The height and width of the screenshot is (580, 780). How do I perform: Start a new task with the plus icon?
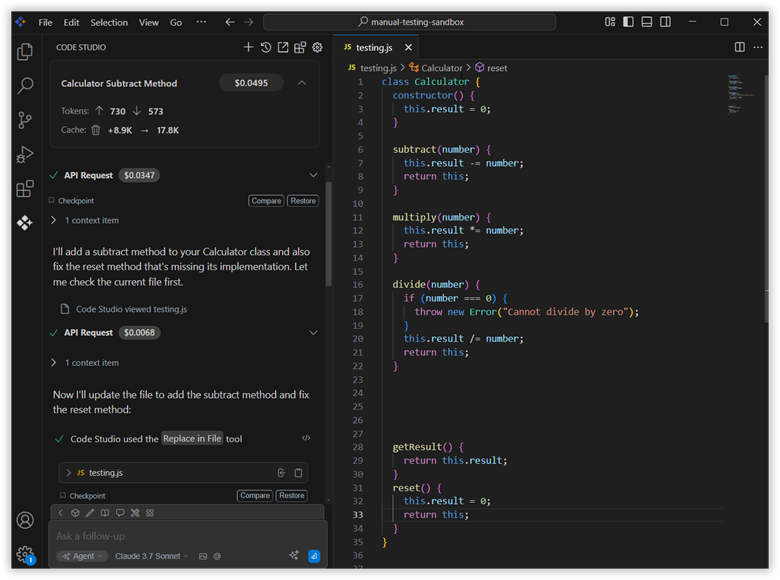pyautogui.click(x=248, y=47)
